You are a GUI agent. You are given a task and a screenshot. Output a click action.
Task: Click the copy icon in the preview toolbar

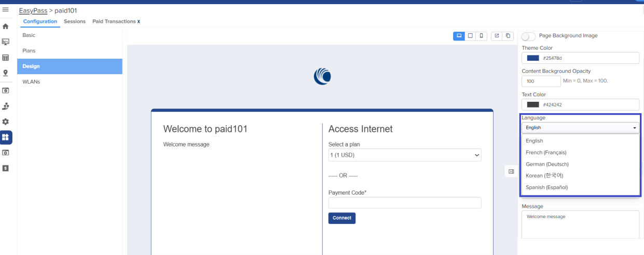point(508,36)
